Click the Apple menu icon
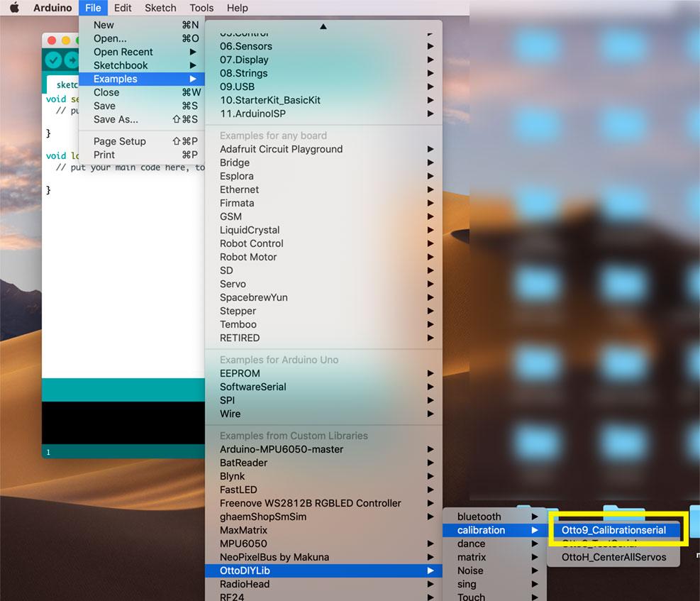 14,8
